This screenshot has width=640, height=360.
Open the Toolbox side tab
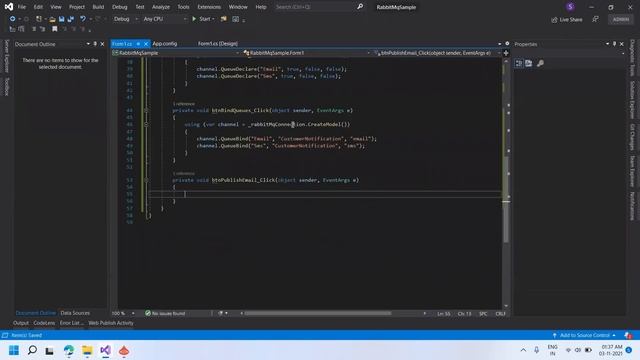pyautogui.click(x=7, y=87)
